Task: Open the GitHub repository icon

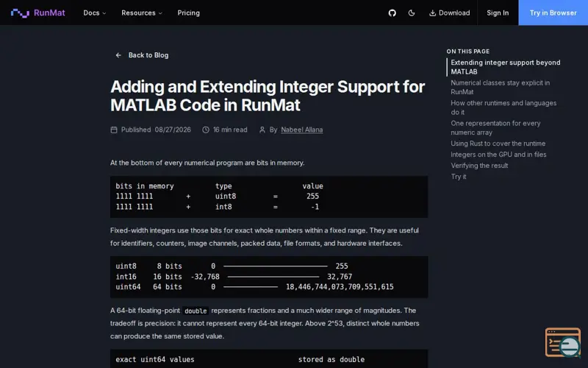Action: pos(392,13)
